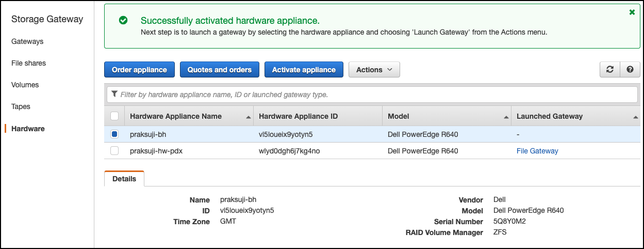
Task: Open Volumes from the sidebar
Action: (25, 85)
